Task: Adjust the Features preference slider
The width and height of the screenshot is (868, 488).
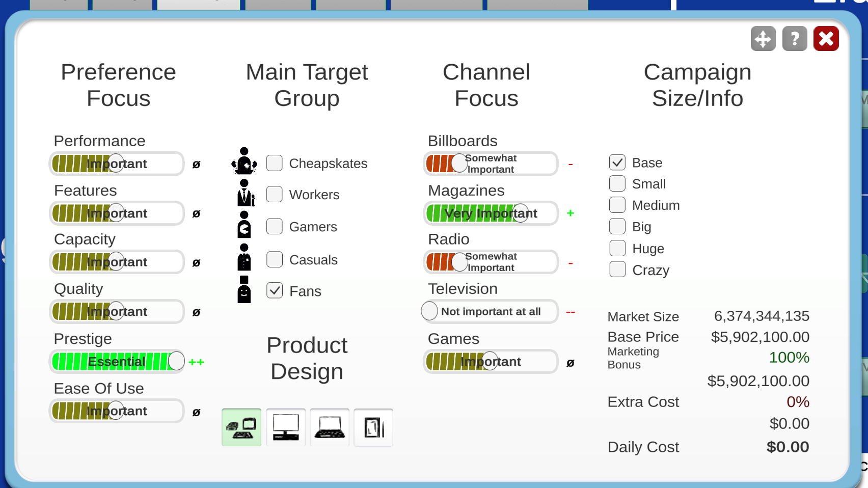Action: pyautogui.click(x=117, y=213)
